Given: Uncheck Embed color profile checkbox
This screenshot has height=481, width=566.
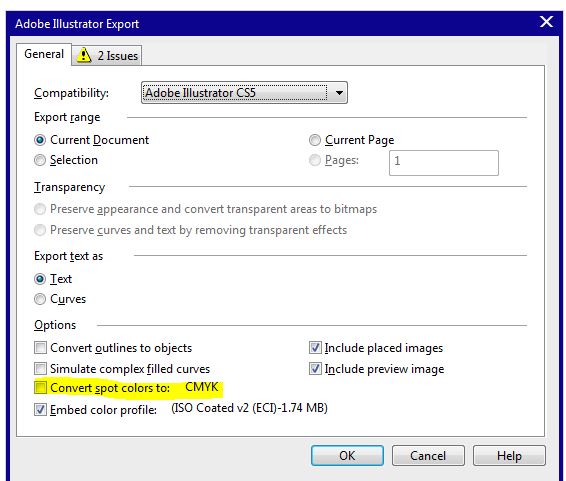Looking at the screenshot, I should [x=40, y=410].
